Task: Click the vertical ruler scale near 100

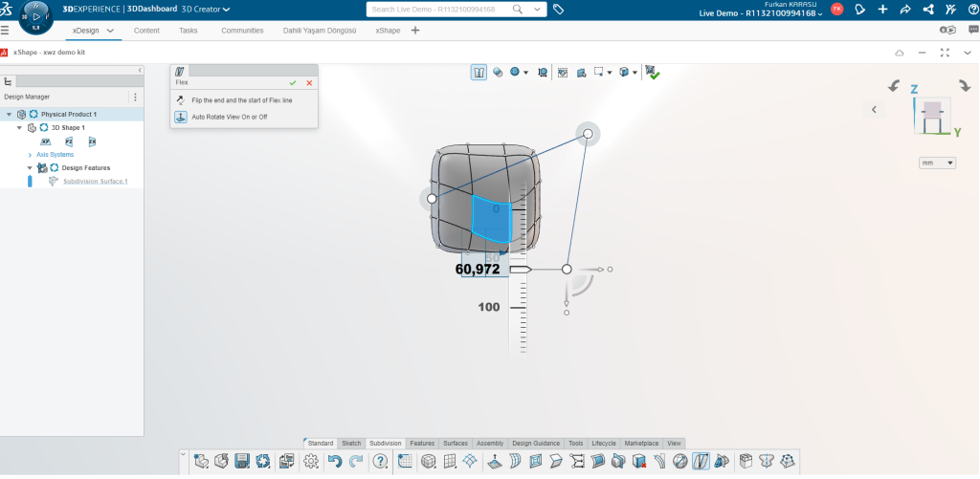Action: click(x=517, y=307)
